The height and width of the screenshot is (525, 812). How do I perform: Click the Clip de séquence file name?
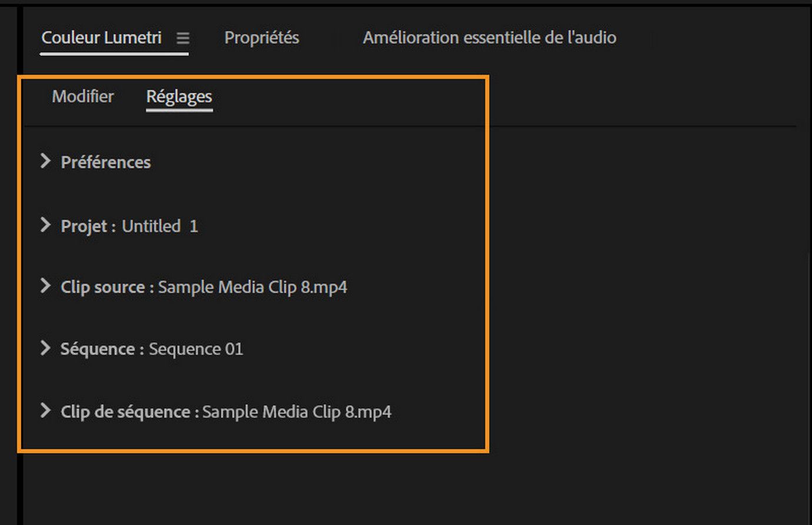click(x=297, y=411)
